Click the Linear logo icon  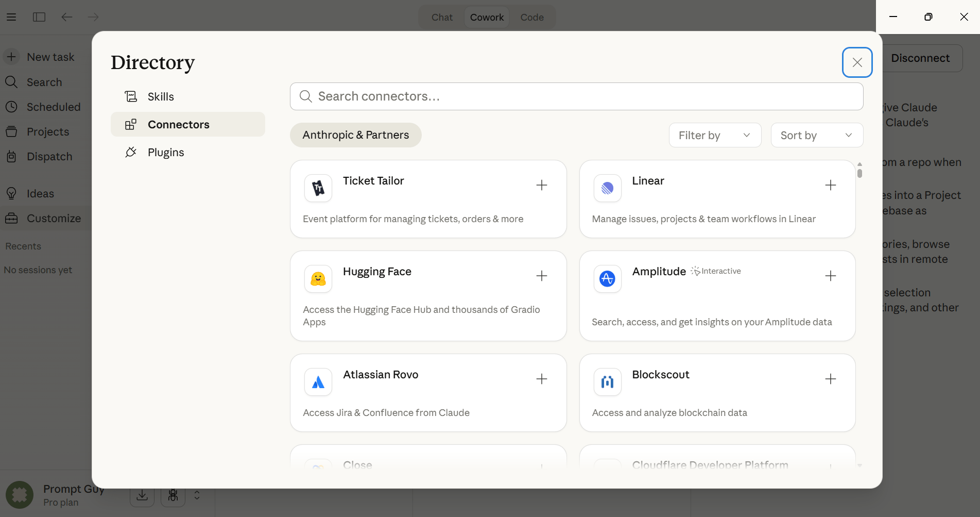608,188
